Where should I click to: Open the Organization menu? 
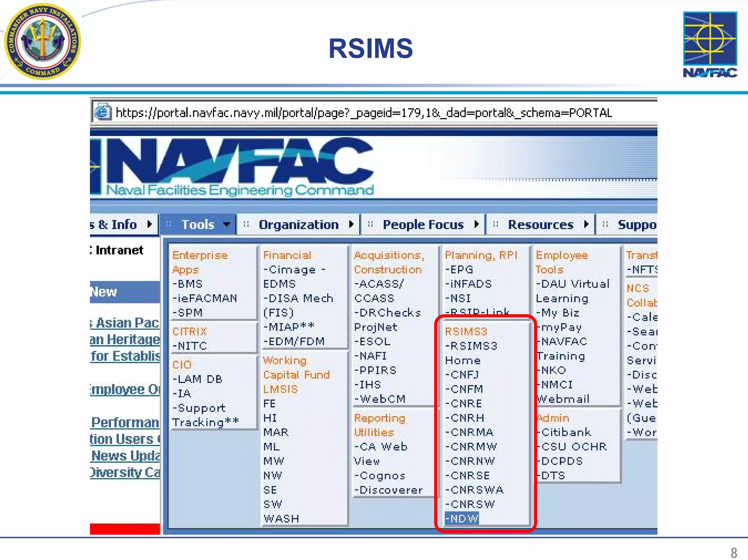tap(298, 224)
